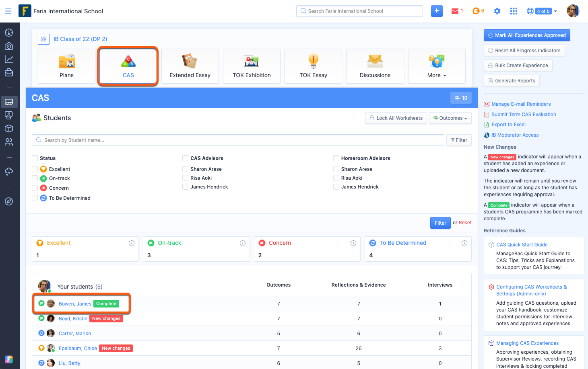This screenshot has height=369, width=588.
Task: Check the On-track status filter
Action: pos(35,178)
